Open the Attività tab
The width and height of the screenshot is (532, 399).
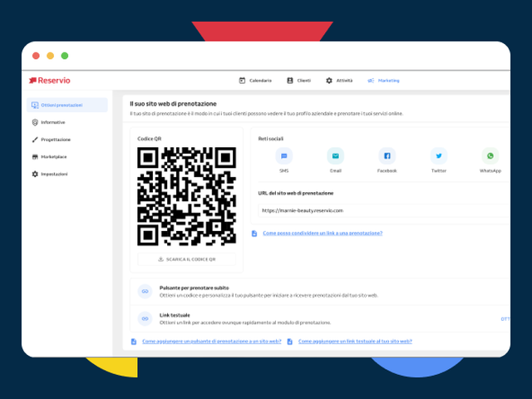coord(339,81)
